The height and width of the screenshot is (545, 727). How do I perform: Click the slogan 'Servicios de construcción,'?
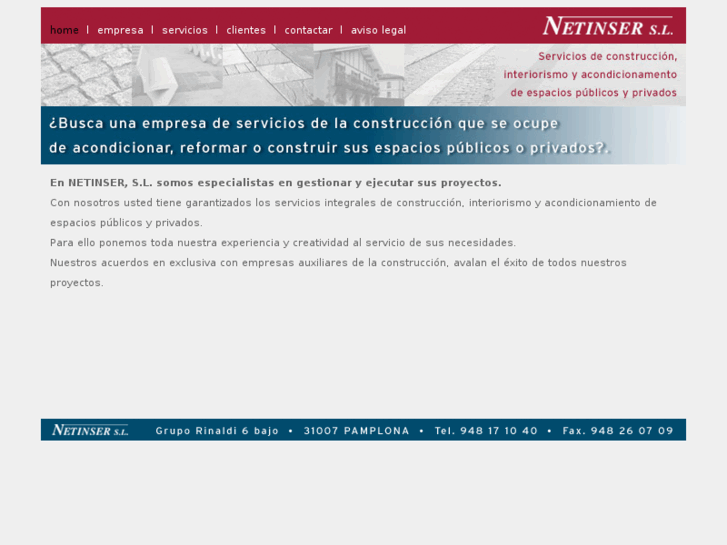[607, 57]
